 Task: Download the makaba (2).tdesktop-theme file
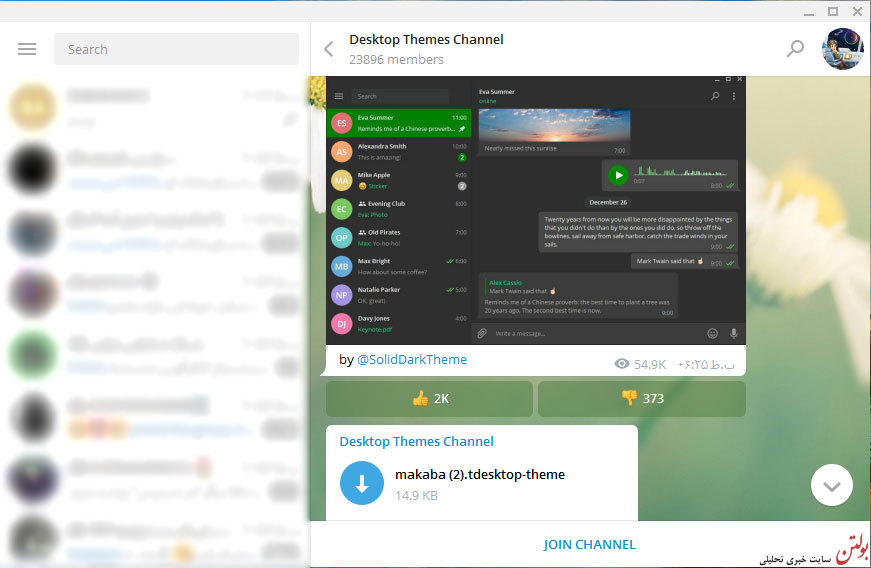pos(362,483)
